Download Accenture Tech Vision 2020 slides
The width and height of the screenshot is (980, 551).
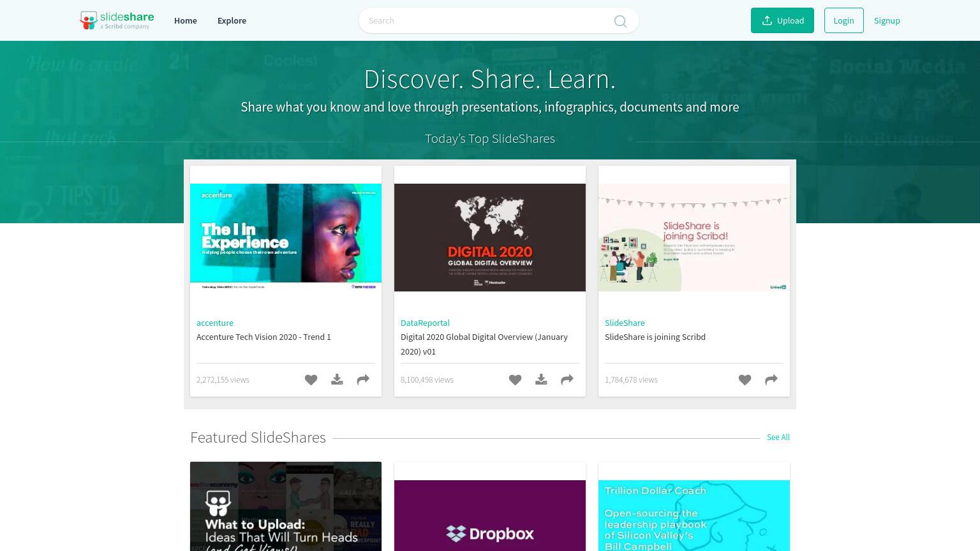[x=337, y=380]
